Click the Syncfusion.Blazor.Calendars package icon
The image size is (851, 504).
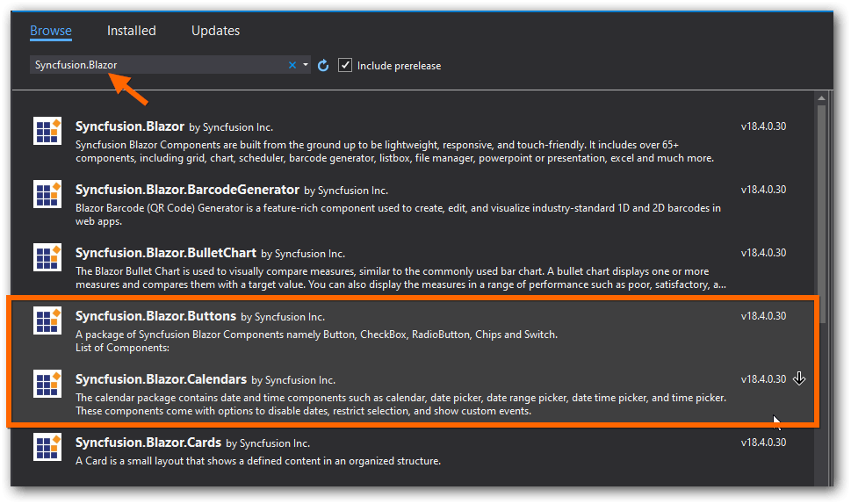[47, 384]
